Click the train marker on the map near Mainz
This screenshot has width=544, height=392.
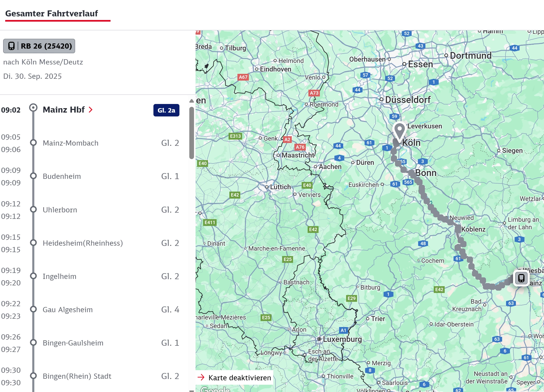(x=521, y=278)
